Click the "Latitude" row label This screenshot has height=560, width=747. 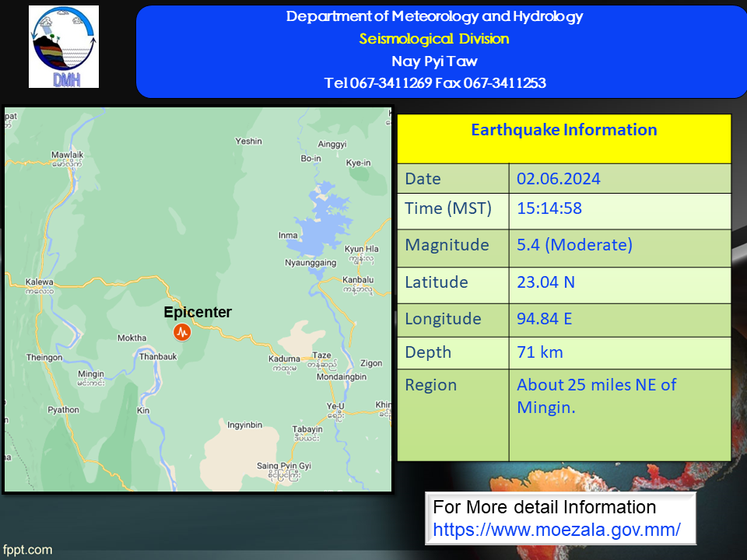click(x=437, y=282)
